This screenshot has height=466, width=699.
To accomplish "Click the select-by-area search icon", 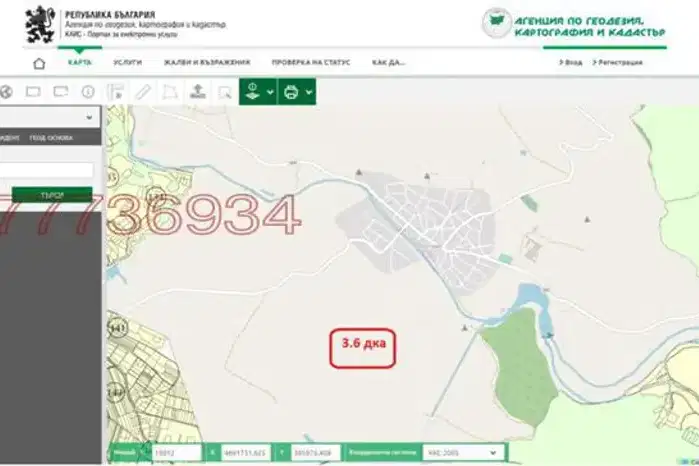I will [x=225, y=92].
